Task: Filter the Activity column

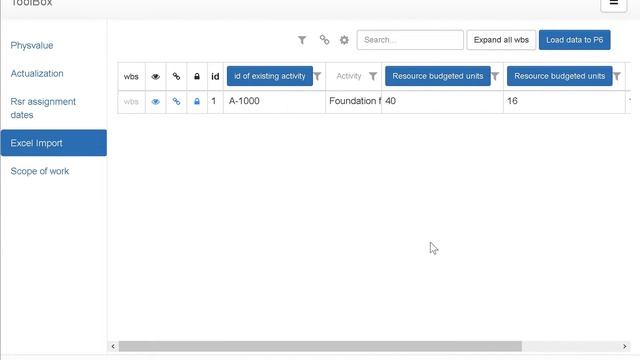Action: point(373,76)
